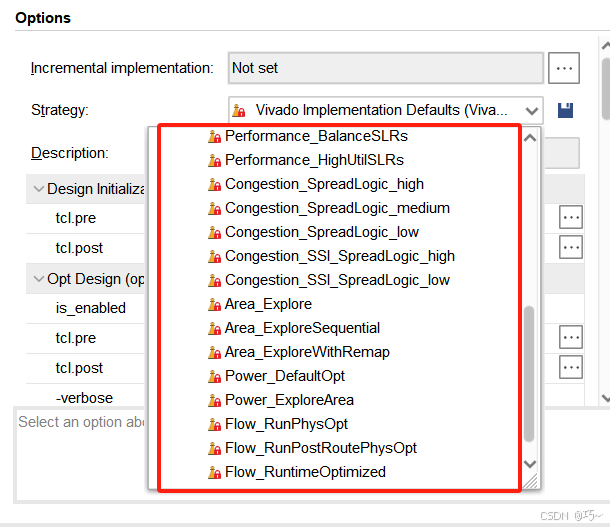Select Power_DefaultOpt strategy
Image resolution: width=610 pixels, height=527 pixels.
point(285,376)
